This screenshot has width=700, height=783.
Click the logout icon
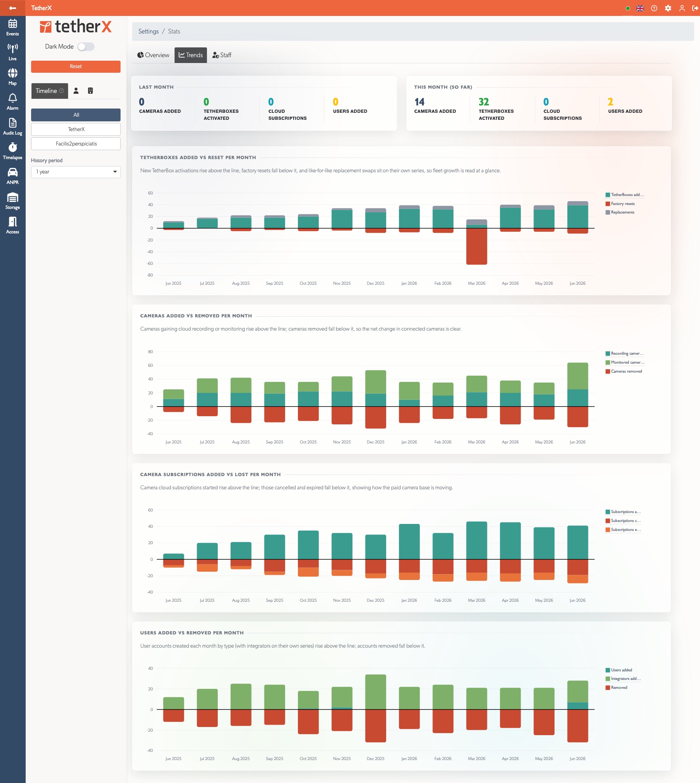[695, 8]
